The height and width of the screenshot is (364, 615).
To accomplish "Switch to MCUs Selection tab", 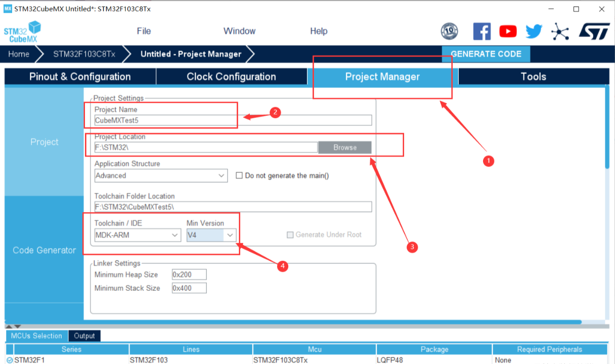I will (x=36, y=336).
